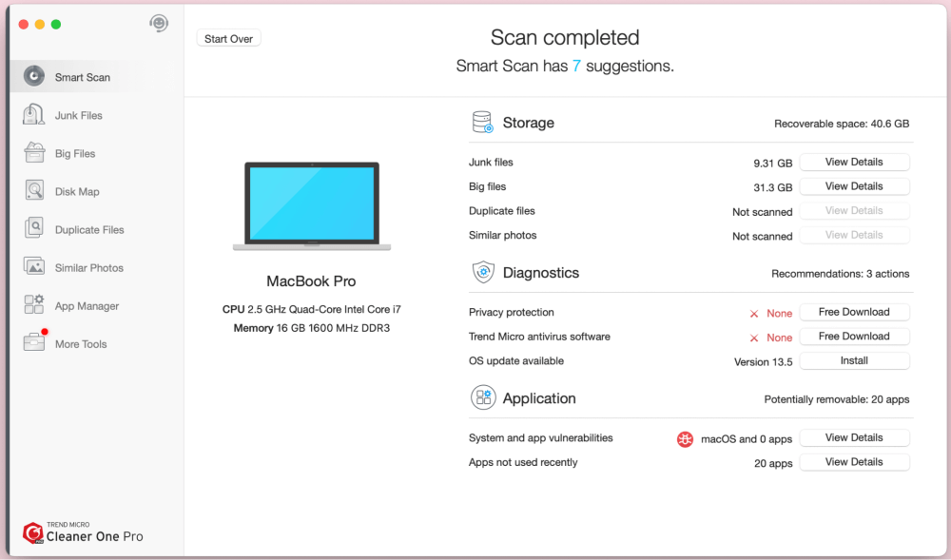The width and height of the screenshot is (951, 560).
Task: Click 'Recoverable space: 40.6 GB' text
Action: pos(842,124)
